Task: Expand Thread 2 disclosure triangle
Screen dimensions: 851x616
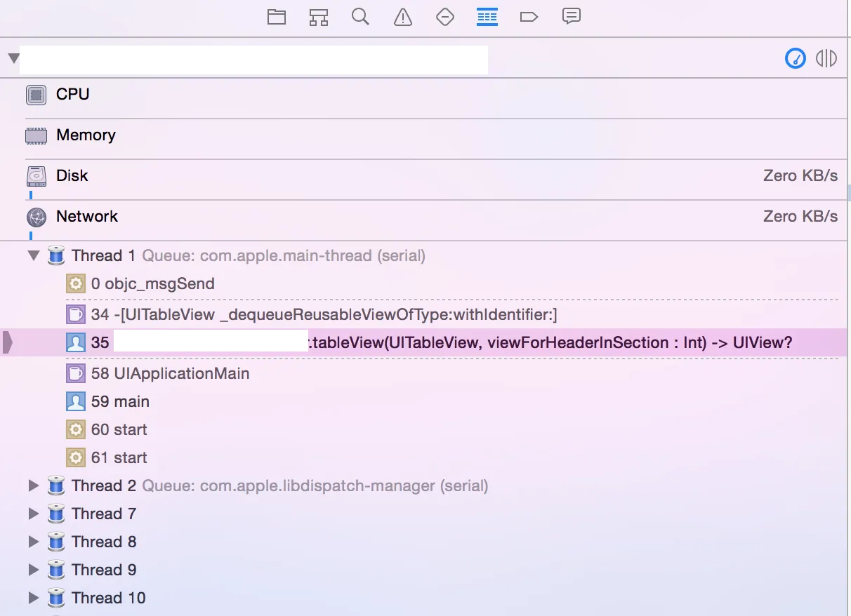Action: tap(33, 486)
